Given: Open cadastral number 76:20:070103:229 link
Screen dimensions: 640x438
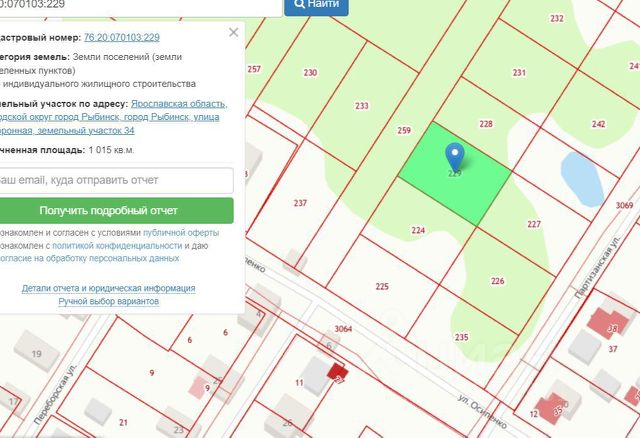Looking at the screenshot, I should pos(122,38).
